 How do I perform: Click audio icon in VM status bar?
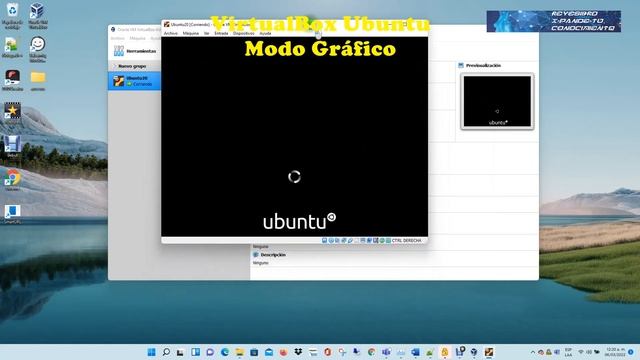point(337,240)
